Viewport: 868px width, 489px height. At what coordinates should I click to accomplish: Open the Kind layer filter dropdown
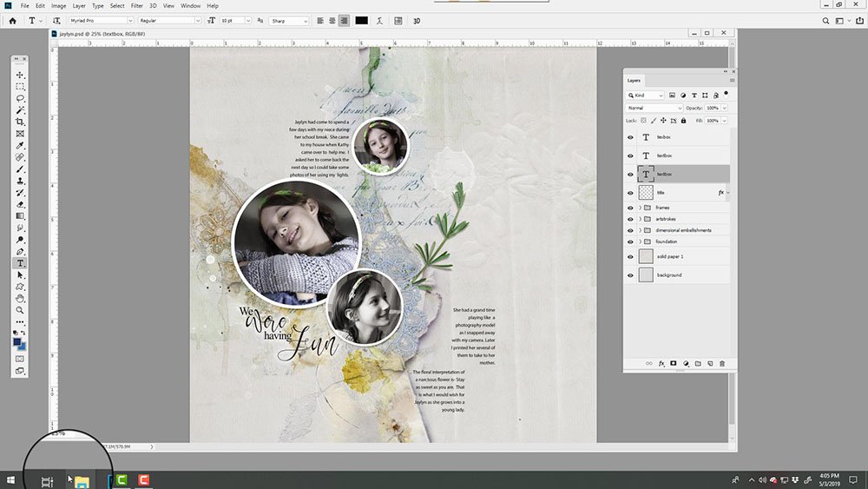pyautogui.click(x=645, y=96)
